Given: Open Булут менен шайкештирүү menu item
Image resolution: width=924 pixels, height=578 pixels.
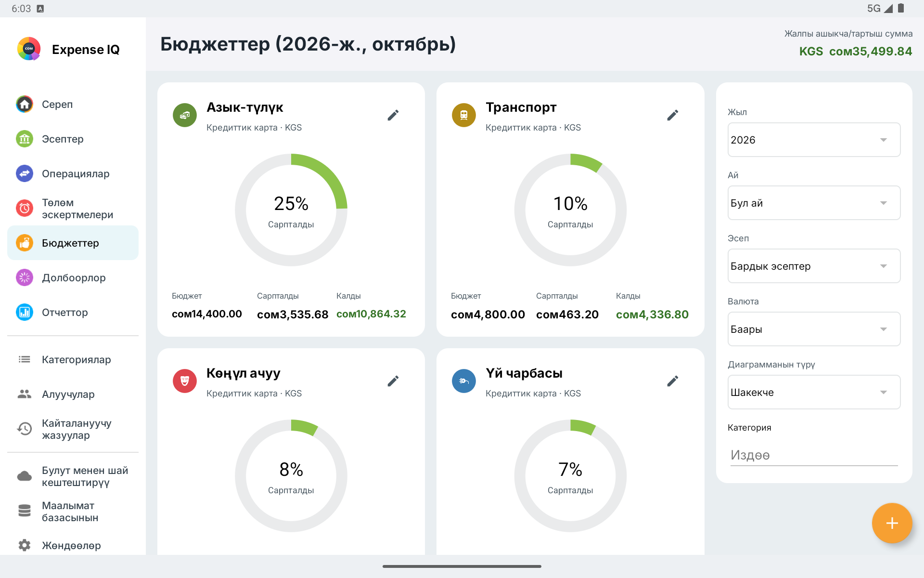Looking at the screenshot, I should (73, 476).
